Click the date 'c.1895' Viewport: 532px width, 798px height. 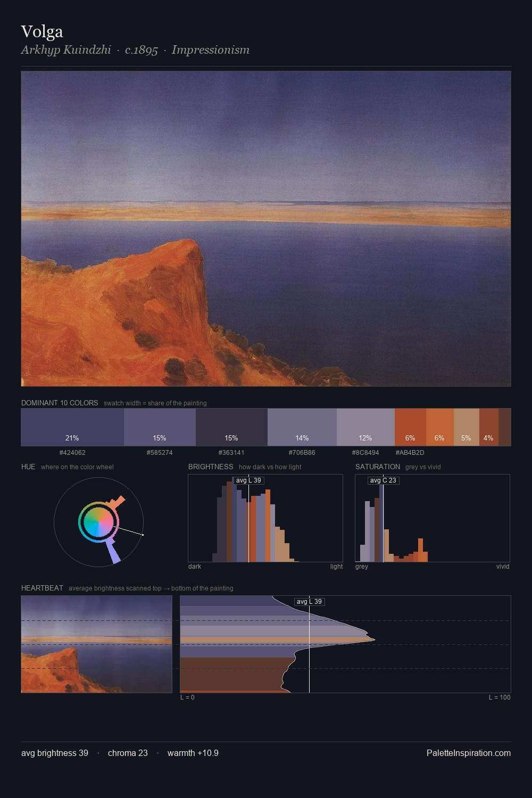(142, 50)
